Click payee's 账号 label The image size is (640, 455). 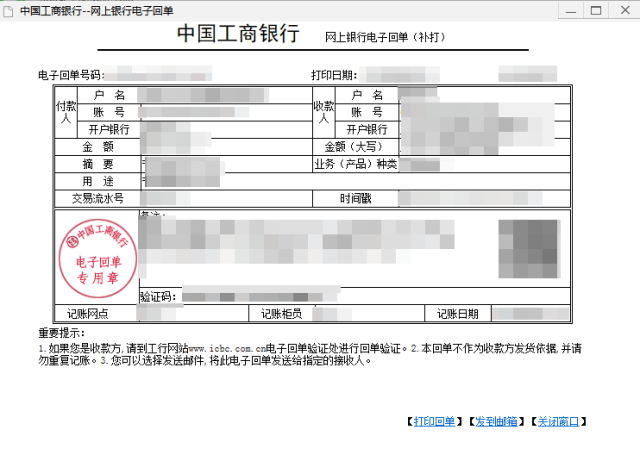coord(367,112)
